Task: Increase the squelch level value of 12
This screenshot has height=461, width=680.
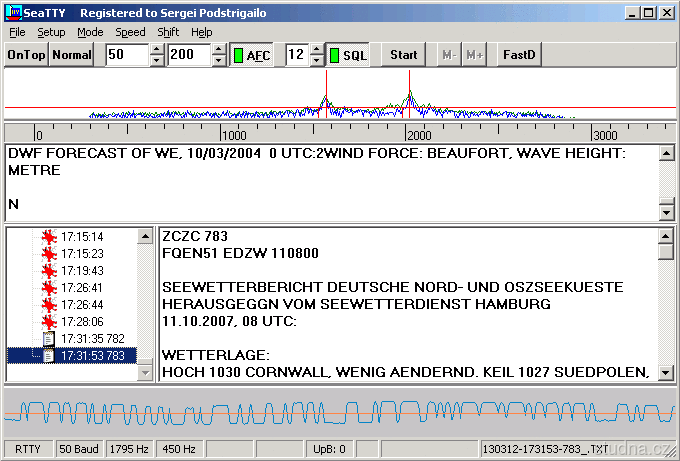Action: click(x=317, y=50)
